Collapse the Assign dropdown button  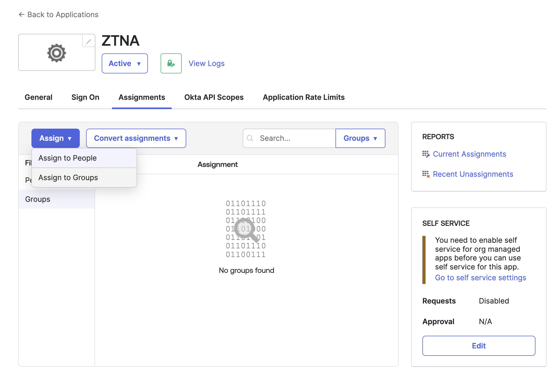tap(55, 138)
